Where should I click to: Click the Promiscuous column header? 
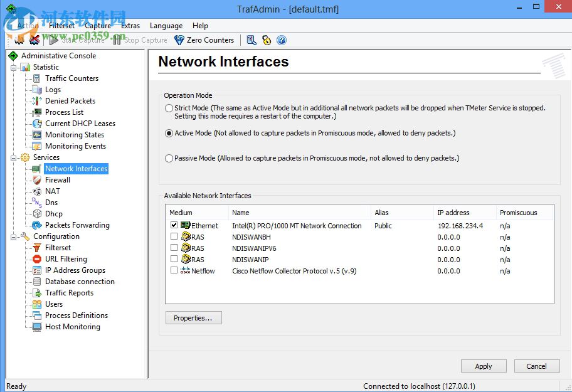(524, 213)
